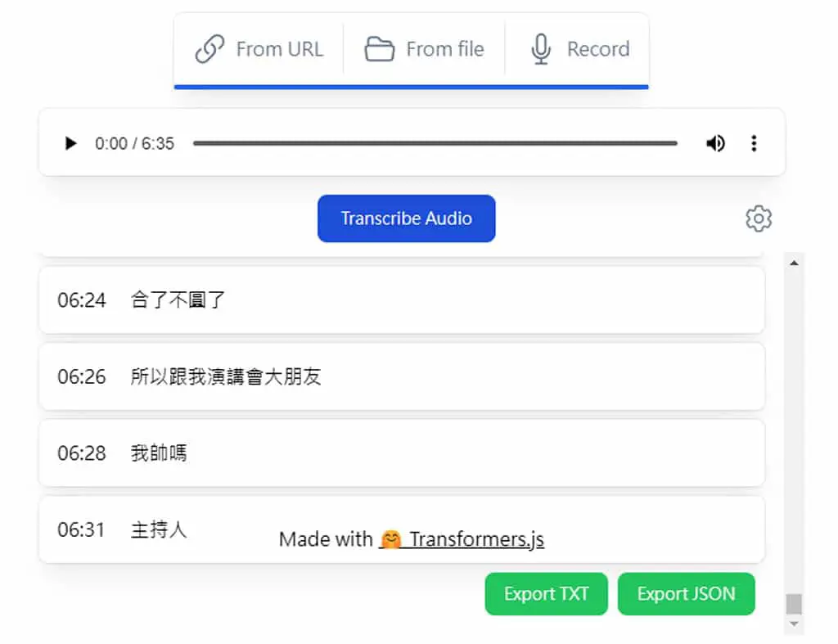Click Export TXT button
This screenshot has width=838, height=644.
(546, 594)
